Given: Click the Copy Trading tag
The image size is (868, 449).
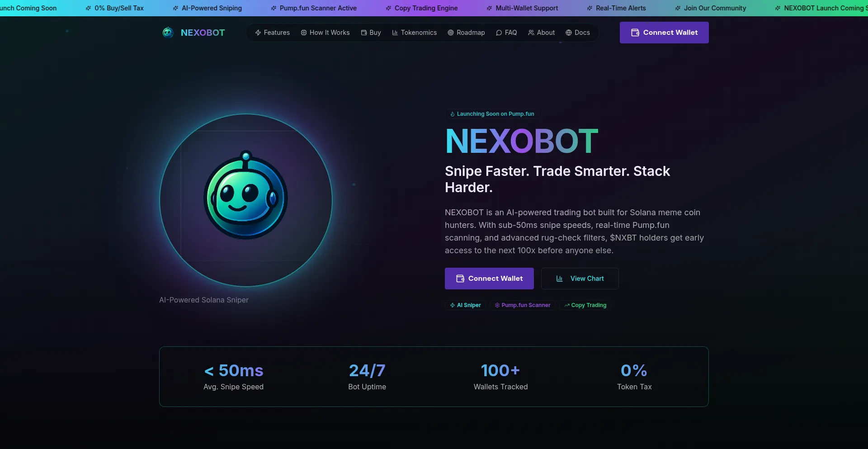Looking at the screenshot, I should click(585, 305).
